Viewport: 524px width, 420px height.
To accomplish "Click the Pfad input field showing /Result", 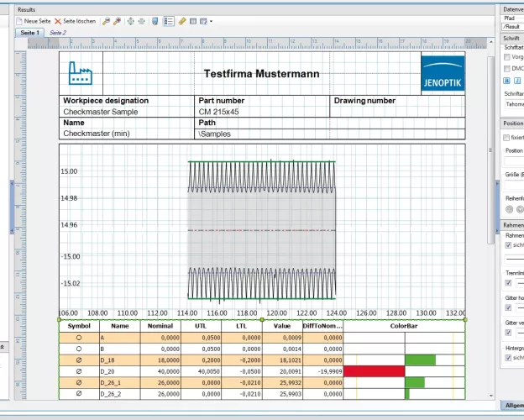I will (511, 27).
